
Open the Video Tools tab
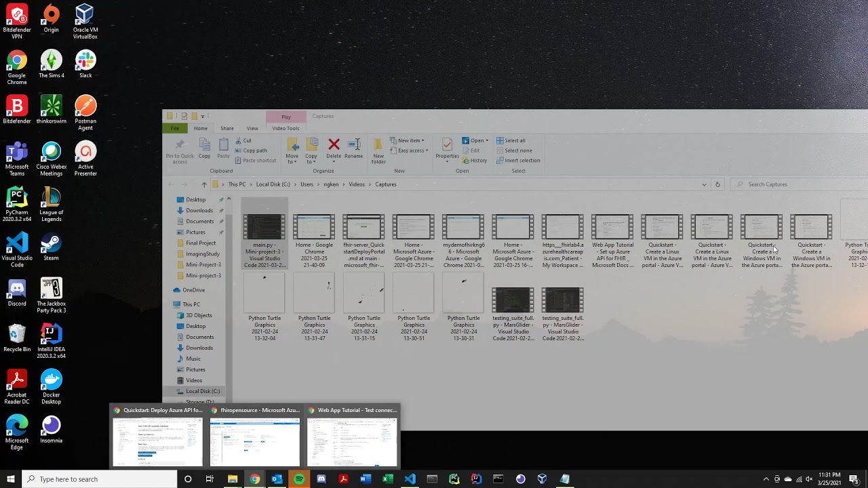tap(285, 128)
